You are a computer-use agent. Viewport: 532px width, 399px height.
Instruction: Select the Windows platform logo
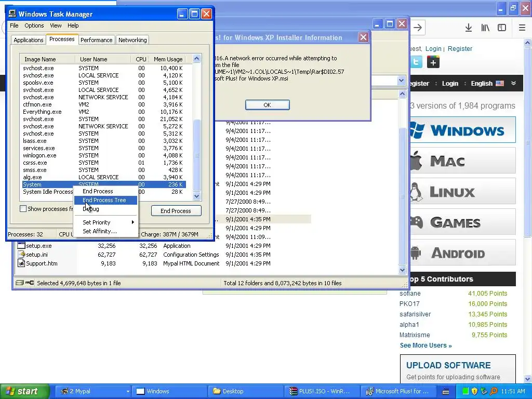[x=463, y=130]
